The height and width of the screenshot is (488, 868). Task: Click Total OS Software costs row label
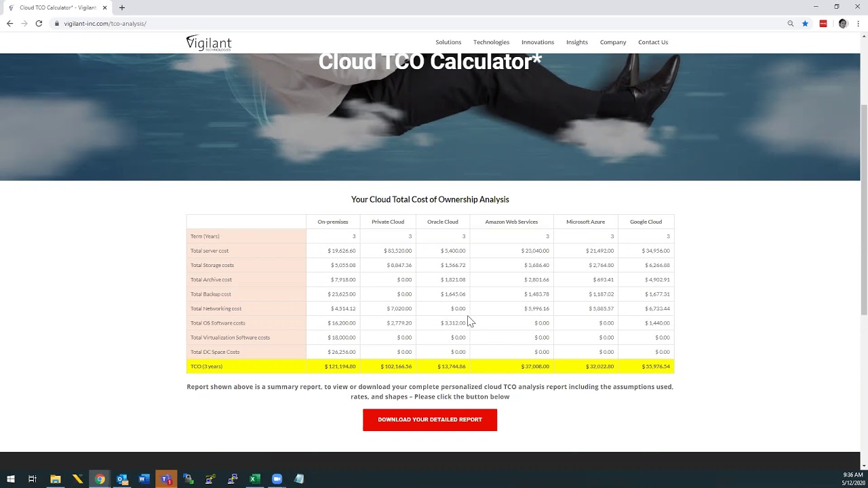click(x=218, y=323)
